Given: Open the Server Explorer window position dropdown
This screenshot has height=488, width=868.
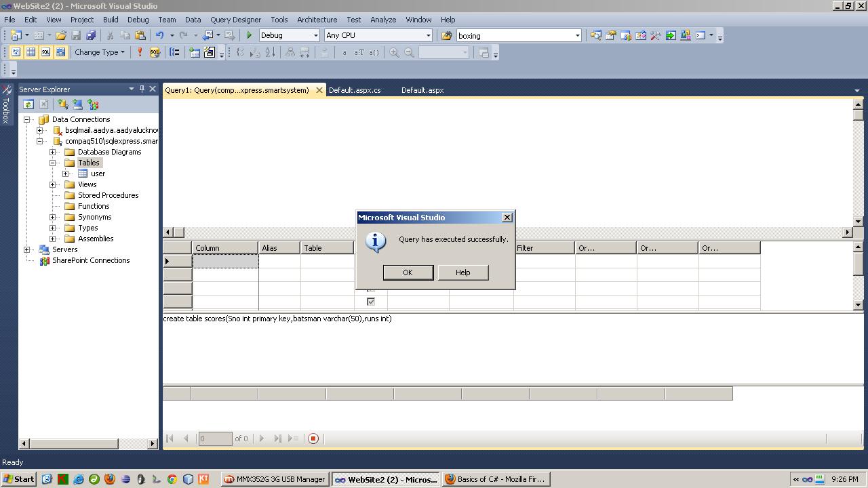Looking at the screenshot, I should [132, 89].
